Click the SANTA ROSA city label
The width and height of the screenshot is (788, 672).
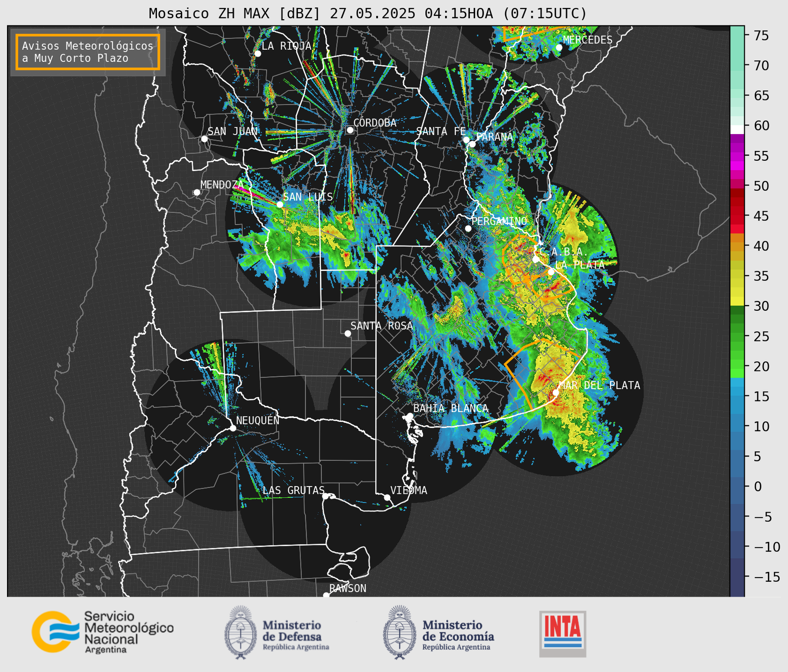pyautogui.click(x=382, y=326)
